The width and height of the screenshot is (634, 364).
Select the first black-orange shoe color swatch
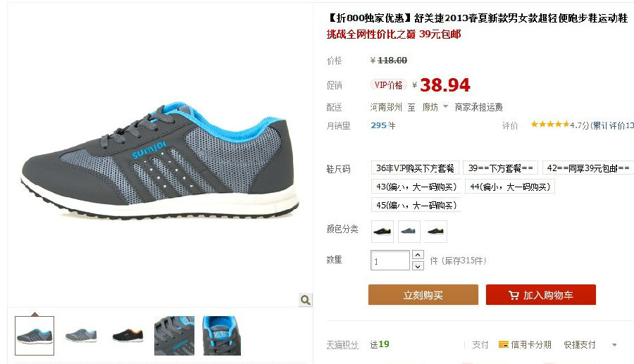click(382, 232)
